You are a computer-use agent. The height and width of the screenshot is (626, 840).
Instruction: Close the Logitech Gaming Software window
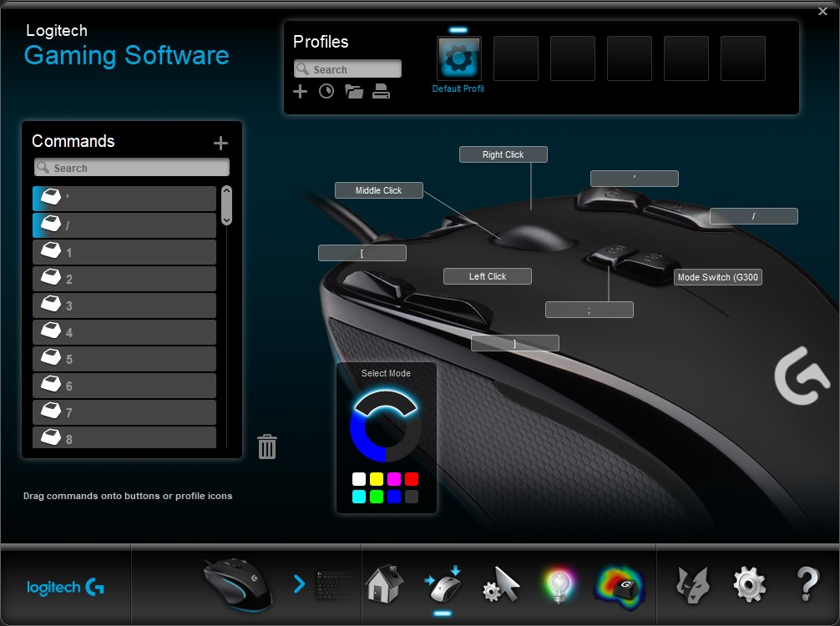[822, 11]
